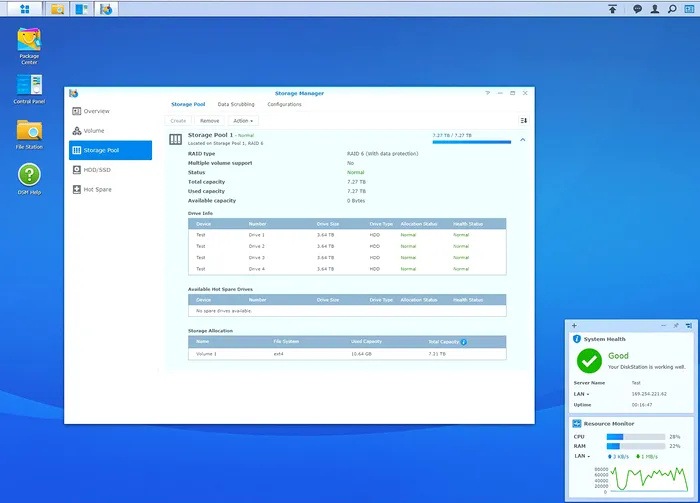This screenshot has height=503, width=700.
Task: Add a widget with the plus icon
Action: (575, 325)
